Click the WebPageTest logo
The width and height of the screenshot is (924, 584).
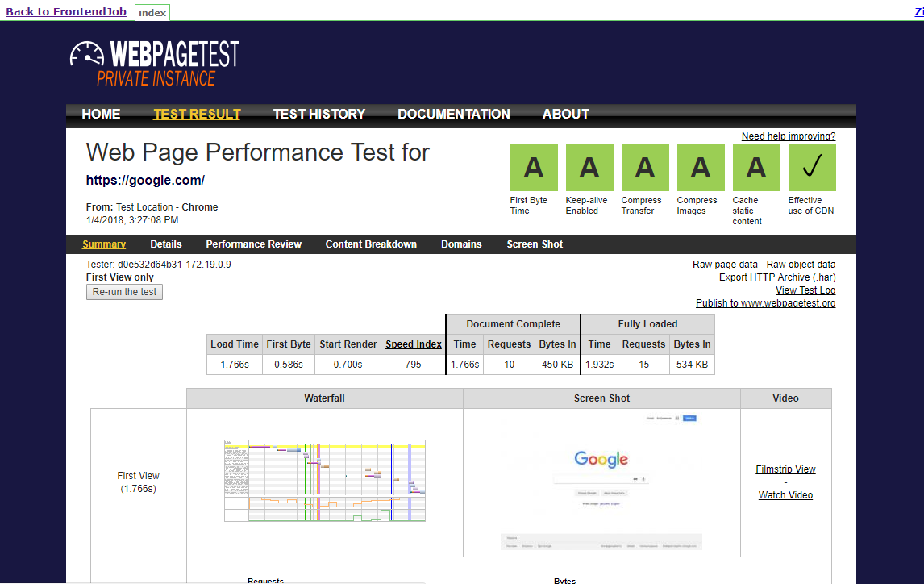tap(155, 64)
